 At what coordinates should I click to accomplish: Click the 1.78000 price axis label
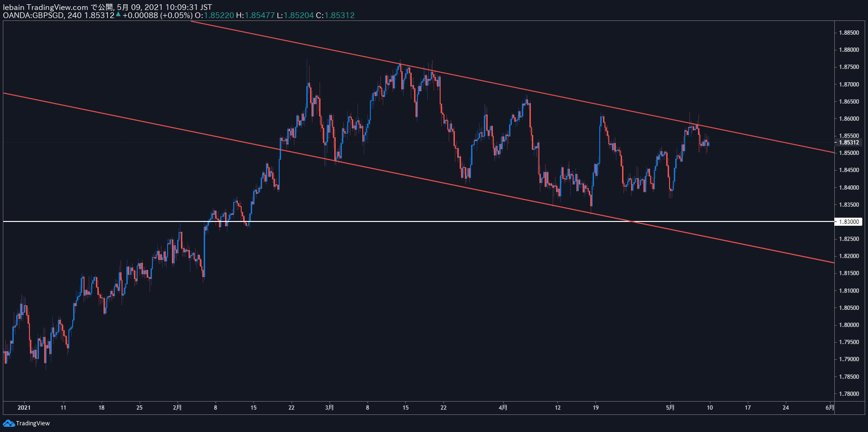[849, 394]
